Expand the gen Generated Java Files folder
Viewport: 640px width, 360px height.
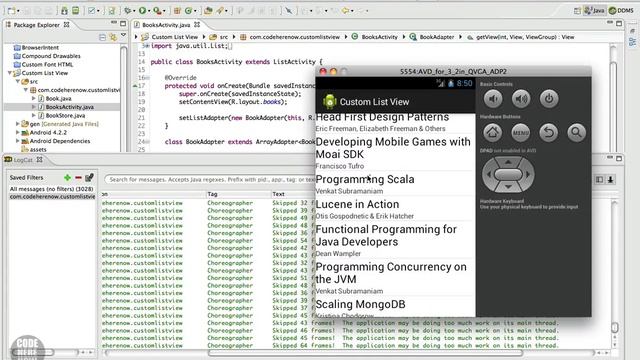point(18,124)
